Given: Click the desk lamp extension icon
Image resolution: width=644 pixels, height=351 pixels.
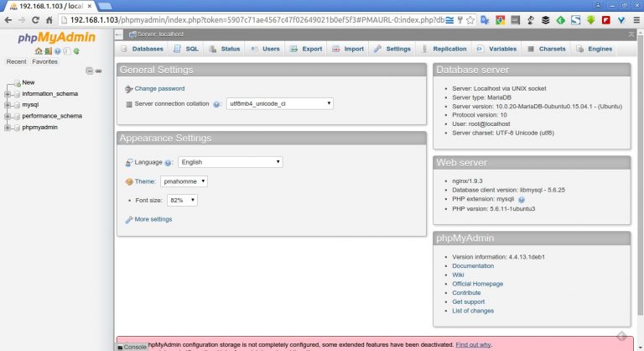Looking at the screenshot, I should [530, 20].
